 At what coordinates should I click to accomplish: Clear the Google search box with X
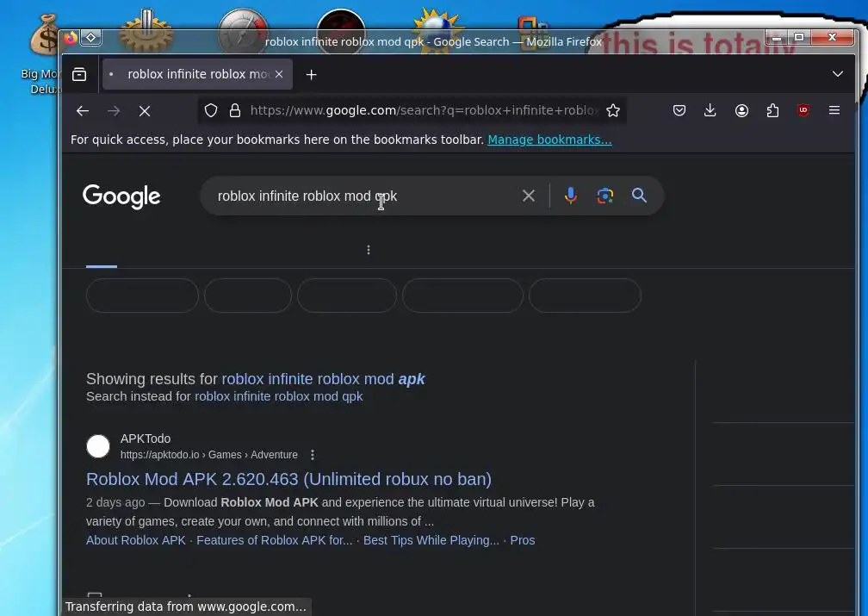coord(529,196)
